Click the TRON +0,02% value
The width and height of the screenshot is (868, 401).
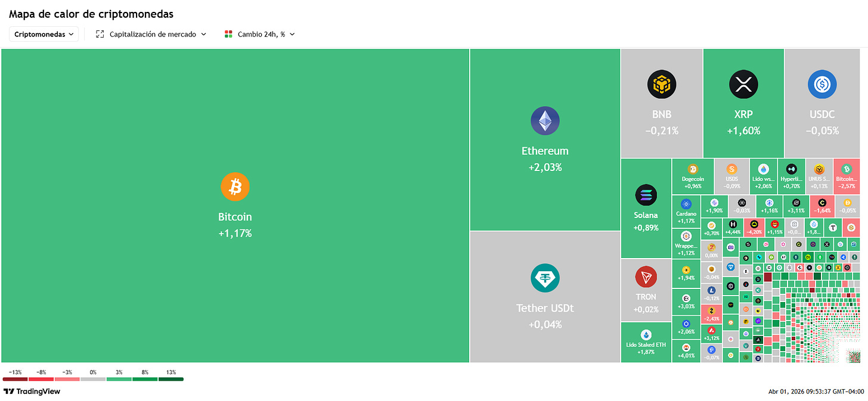click(x=646, y=309)
